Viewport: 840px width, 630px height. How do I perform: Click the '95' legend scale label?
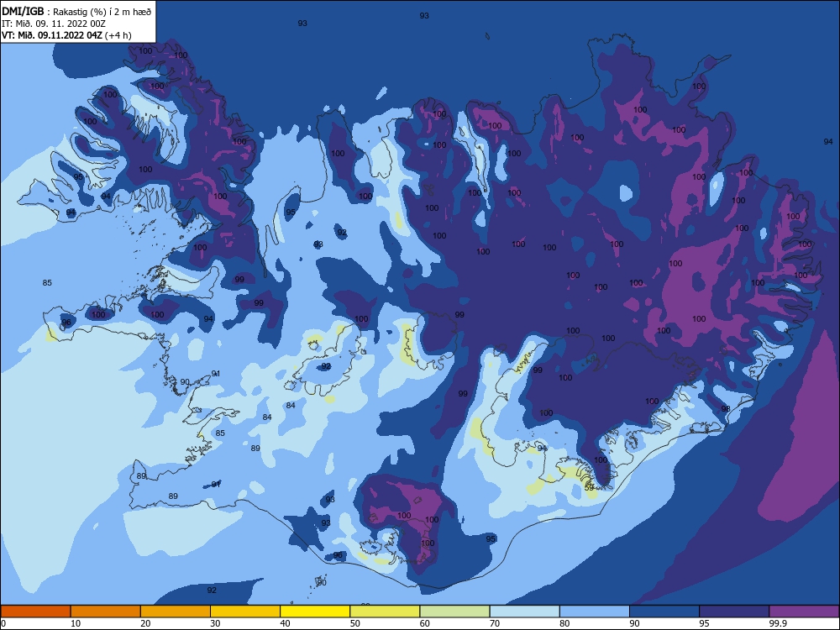tap(704, 623)
